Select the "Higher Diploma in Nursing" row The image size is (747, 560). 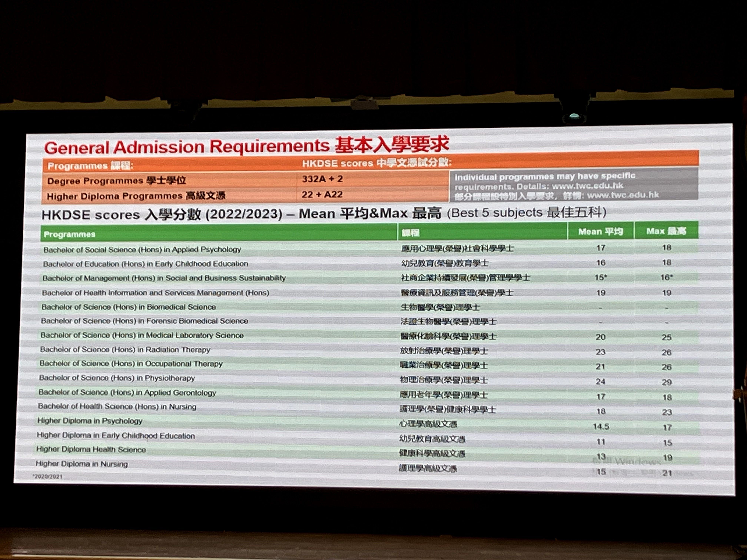(82, 464)
